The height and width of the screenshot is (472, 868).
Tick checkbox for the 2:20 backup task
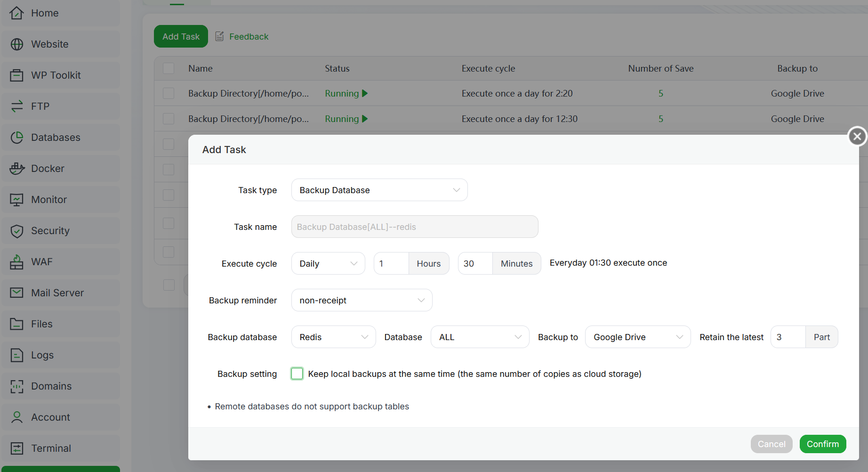(x=169, y=93)
